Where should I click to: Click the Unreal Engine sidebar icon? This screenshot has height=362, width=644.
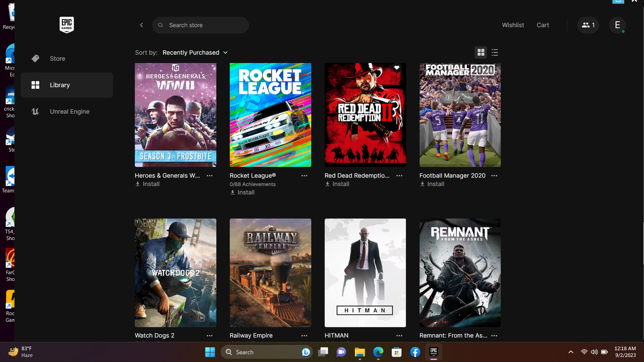(35, 111)
